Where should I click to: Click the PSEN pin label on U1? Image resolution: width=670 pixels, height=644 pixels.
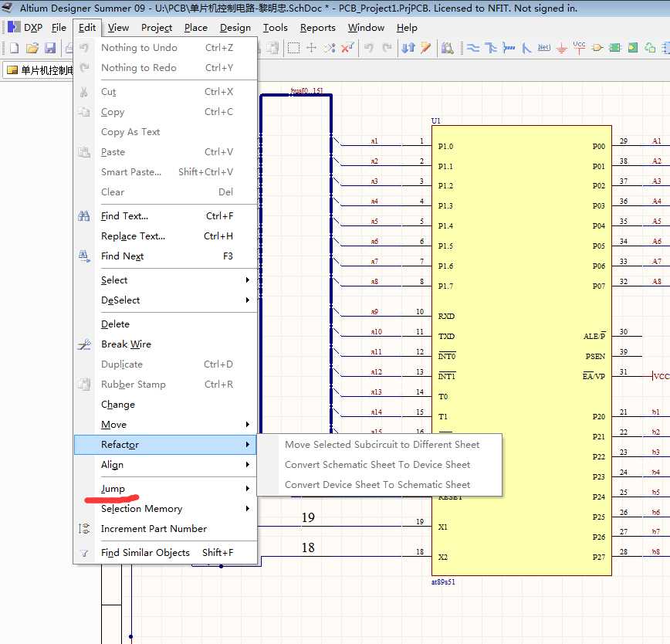pyautogui.click(x=595, y=357)
